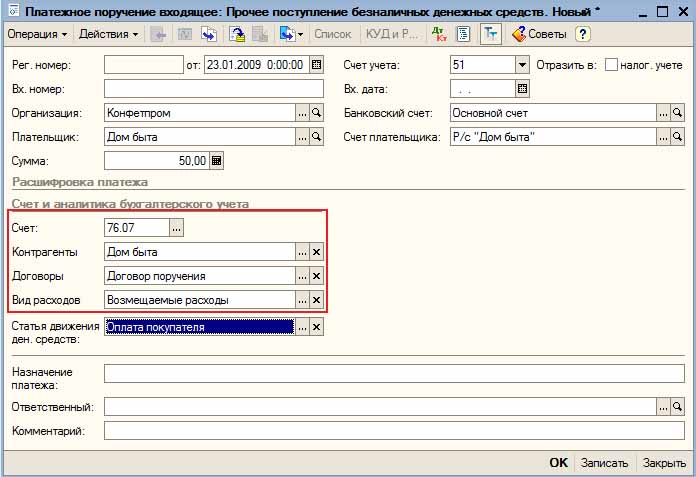Viewport: 696px width, 477px height.
Task: Open calculator for the Сумма field
Action: click(217, 161)
